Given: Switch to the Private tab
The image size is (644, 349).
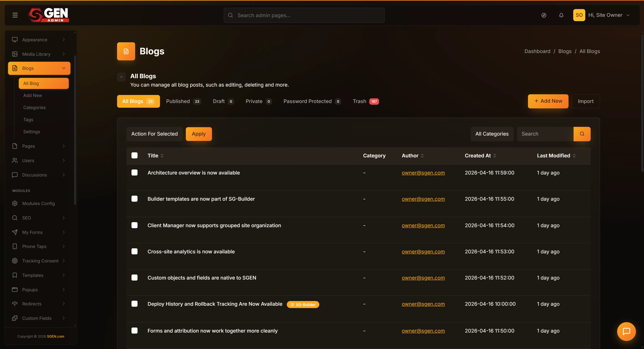Looking at the screenshot, I should tap(258, 101).
